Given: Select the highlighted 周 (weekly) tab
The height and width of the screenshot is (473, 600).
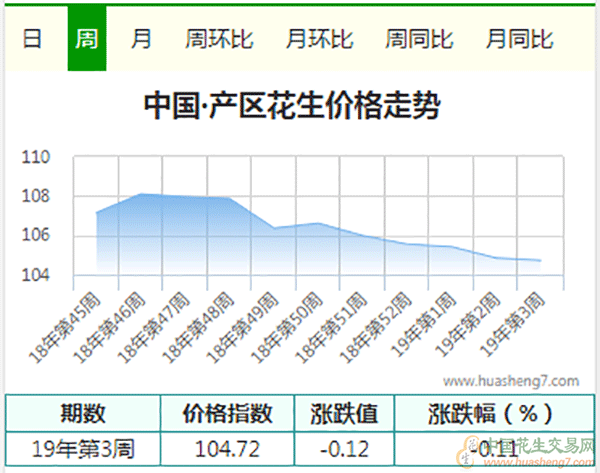Looking at the screenshot, I should 87,40.
